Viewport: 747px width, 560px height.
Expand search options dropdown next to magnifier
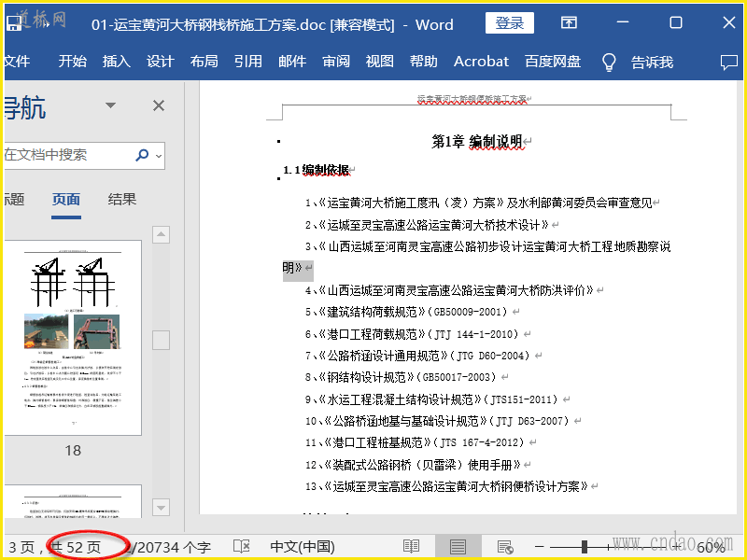pos(159,156)
